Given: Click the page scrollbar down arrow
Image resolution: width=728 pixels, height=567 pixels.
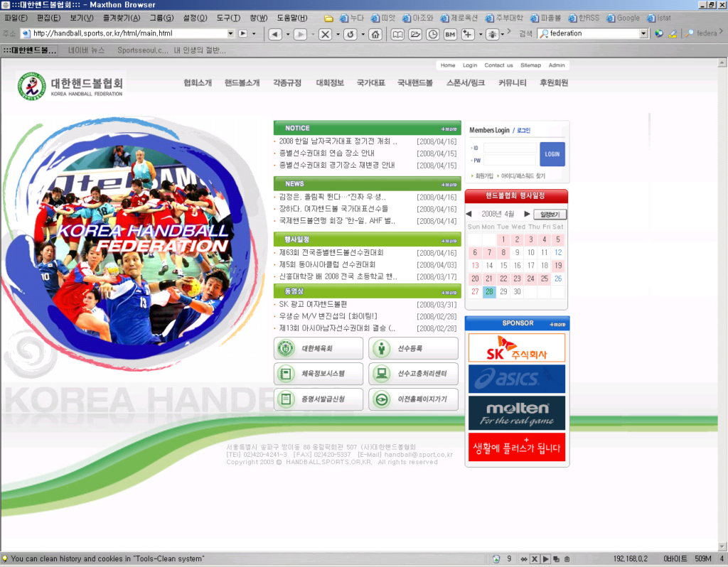Looking at the screenshot, I should coord(722,546).
